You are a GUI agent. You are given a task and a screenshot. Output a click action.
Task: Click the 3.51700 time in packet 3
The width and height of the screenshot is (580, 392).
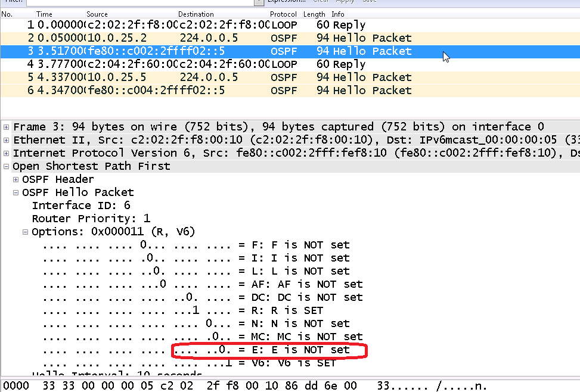point(61,51)
